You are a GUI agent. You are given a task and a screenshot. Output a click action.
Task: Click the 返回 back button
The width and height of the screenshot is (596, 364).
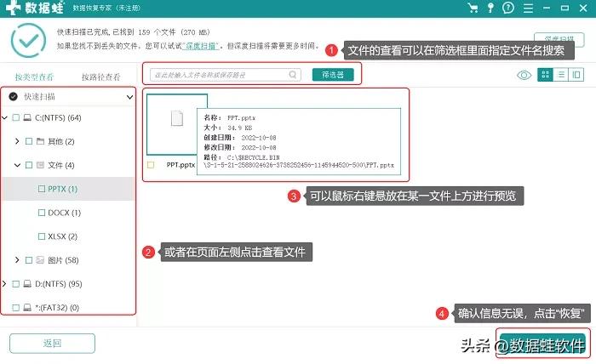[53, 343]
